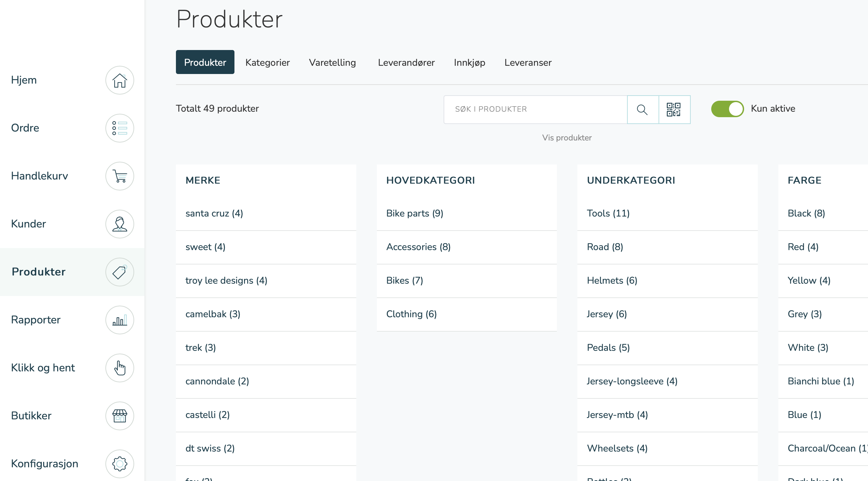Filter by brand dt swiss (2)

pyautogui.click(x=266, y=448)
